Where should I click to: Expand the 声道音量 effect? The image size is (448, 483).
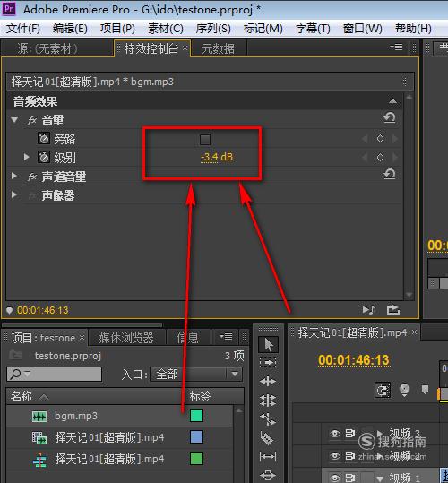click(13, 176)
